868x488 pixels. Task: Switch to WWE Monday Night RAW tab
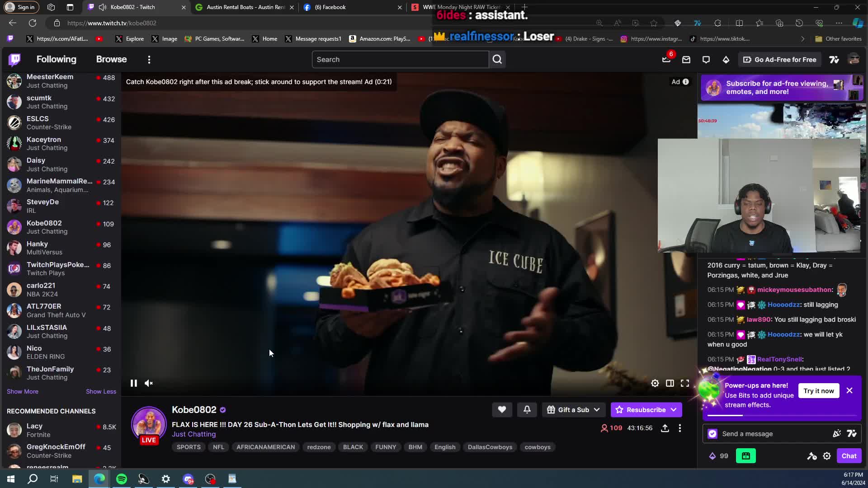tap(460, 7)
